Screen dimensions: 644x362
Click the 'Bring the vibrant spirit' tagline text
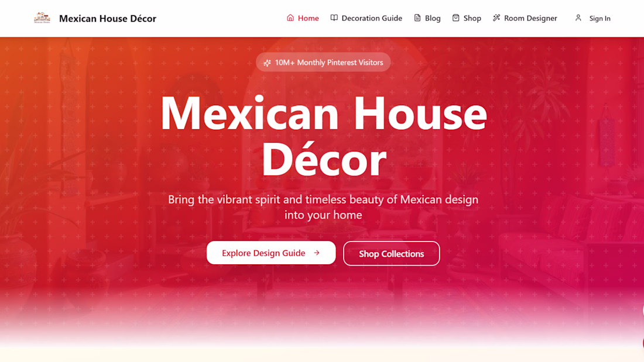tap(323, 207)
